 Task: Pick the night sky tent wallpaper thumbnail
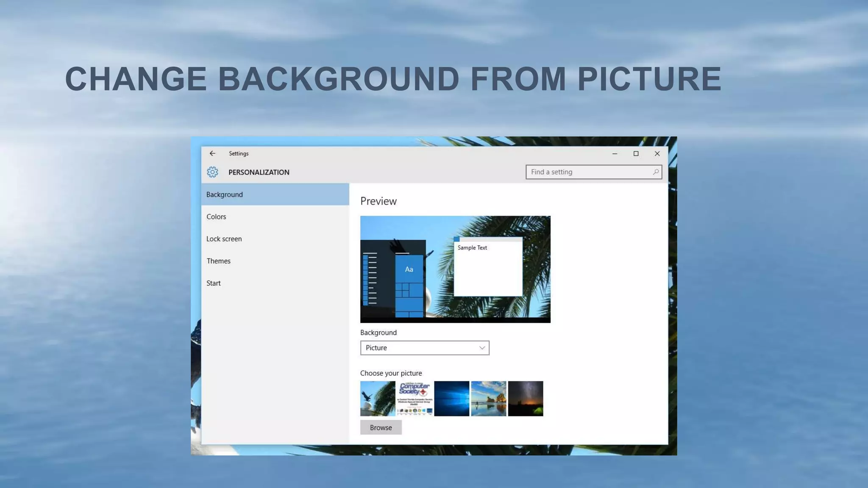pyautogui.click(x=525, y=399)
